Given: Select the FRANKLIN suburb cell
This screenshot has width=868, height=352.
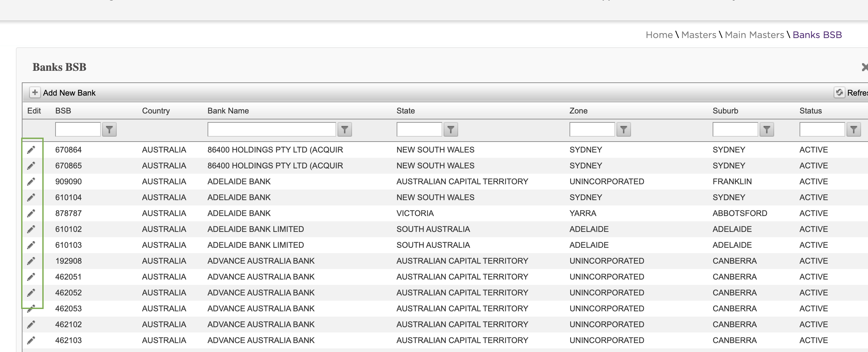Looking at the screenshot, I should (732, 181).
